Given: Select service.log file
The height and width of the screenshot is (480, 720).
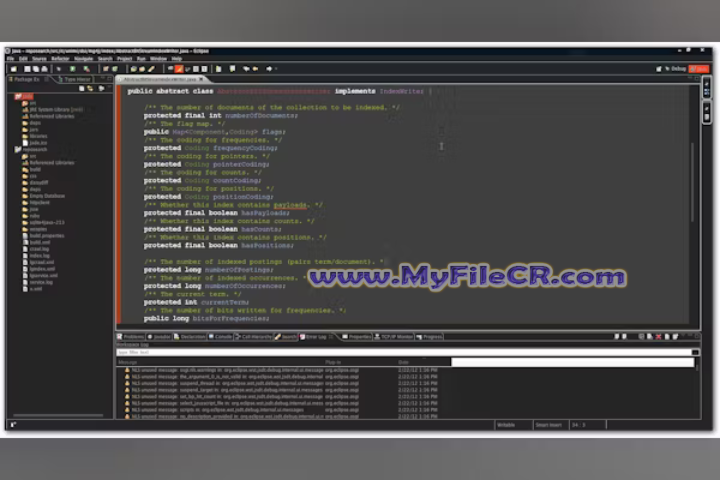Looking at the screenshot, I should [38, 282].
